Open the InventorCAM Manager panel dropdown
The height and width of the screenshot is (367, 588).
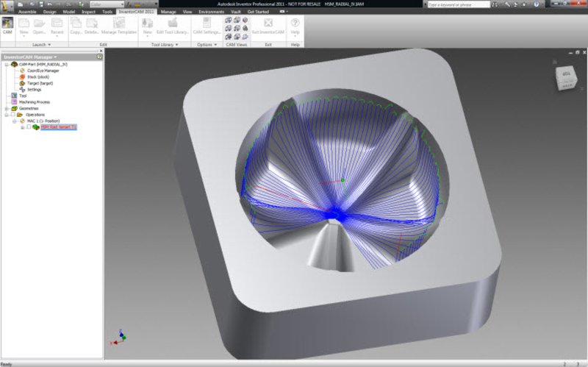click(x=56, y=57)
